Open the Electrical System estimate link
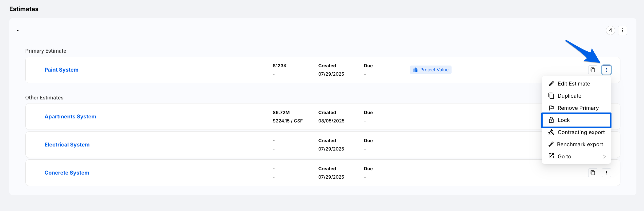The image size is (644, 211). [x=67, y=145]
